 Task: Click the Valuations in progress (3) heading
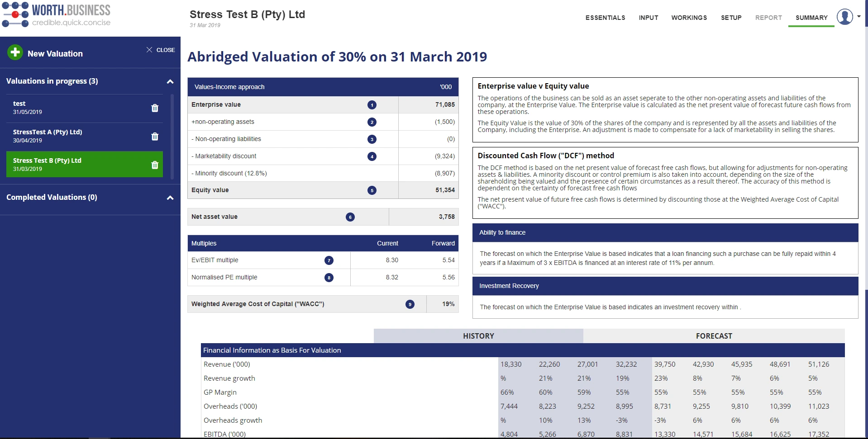click(52, 81)
